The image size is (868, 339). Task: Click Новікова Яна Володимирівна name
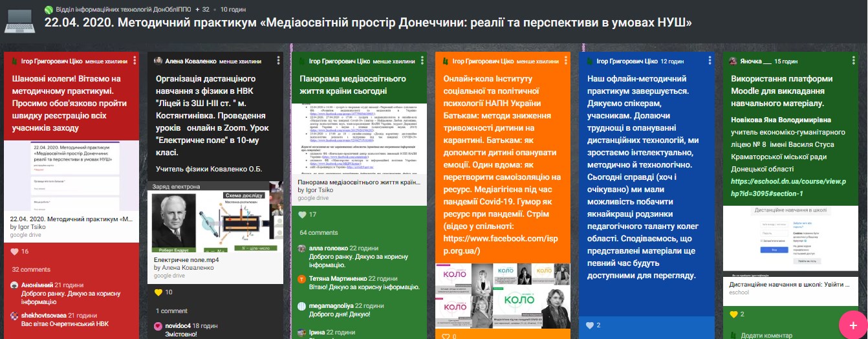click(x=781, y=120)
